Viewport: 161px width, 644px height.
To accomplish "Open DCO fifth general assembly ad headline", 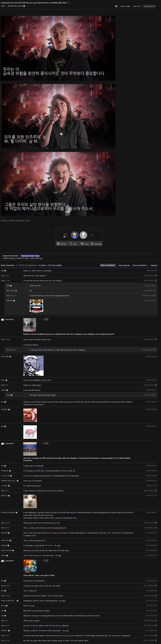I will (77, 459).
